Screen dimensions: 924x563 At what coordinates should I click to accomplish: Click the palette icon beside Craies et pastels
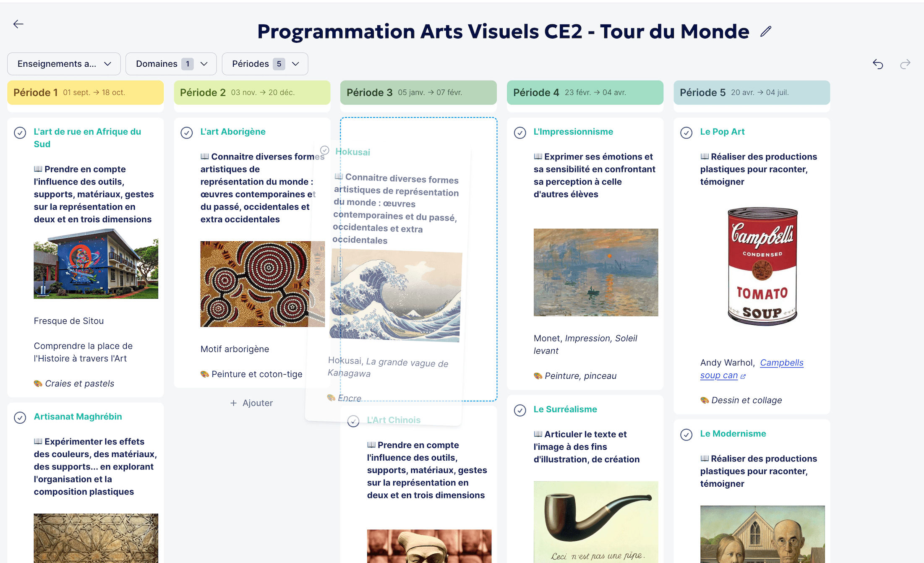point(38,383)
